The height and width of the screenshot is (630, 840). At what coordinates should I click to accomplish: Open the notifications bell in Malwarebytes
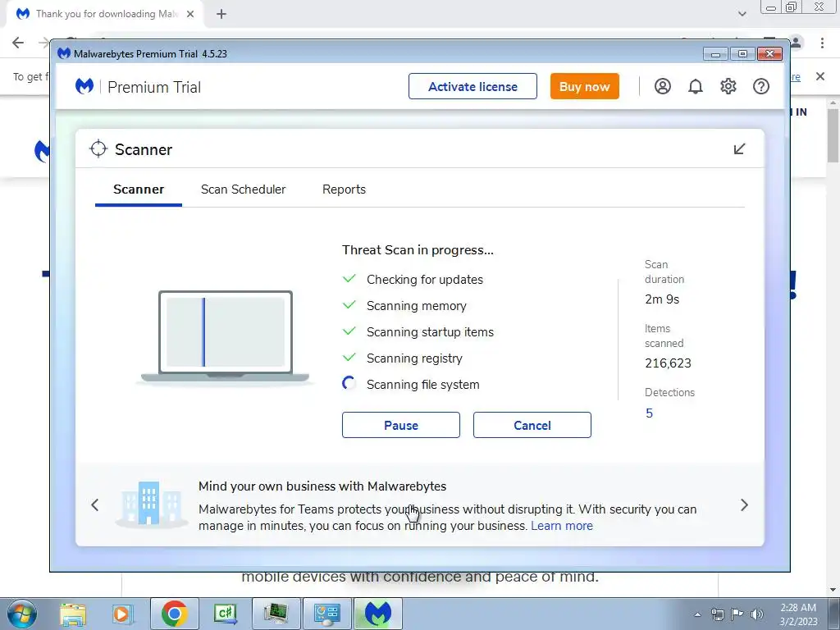696,86
